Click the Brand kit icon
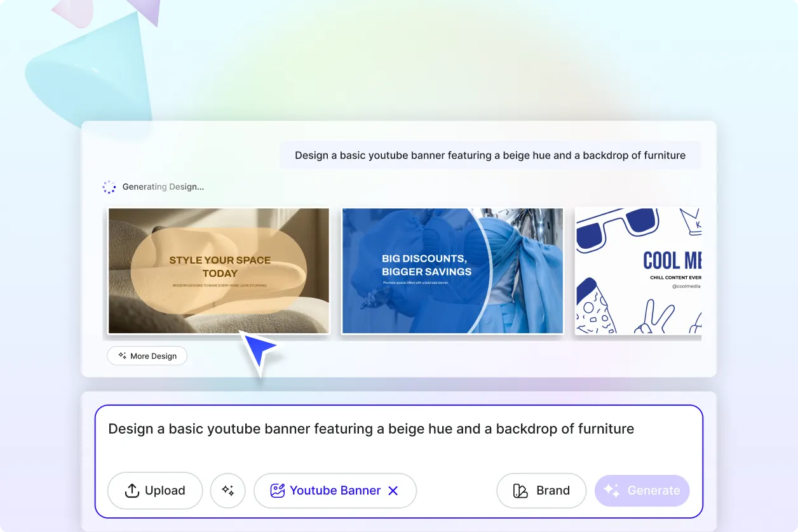 [x=518, y=490]
